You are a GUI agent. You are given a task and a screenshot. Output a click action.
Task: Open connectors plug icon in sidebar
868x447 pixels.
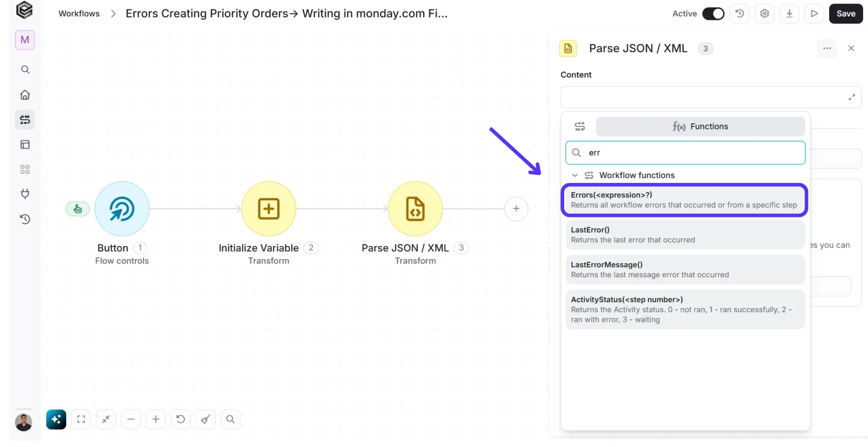coord(25,194)
